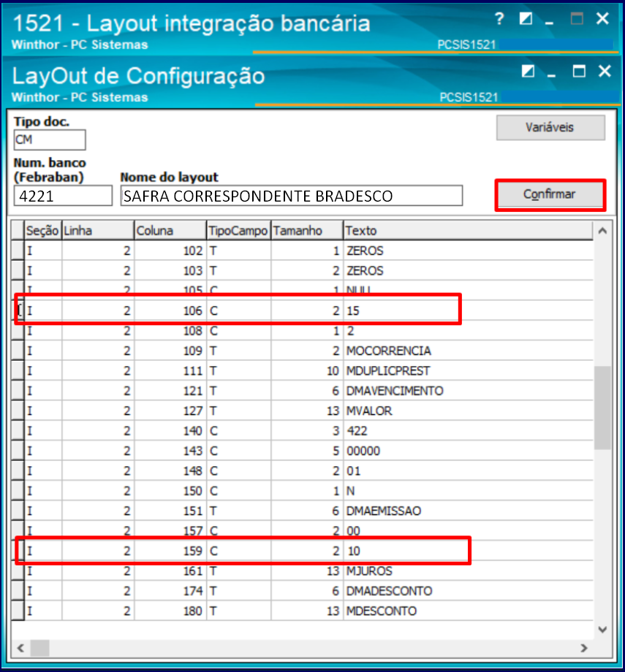Click TipoCampo cell 'T' in column 121 row

(x=238, y=391)
